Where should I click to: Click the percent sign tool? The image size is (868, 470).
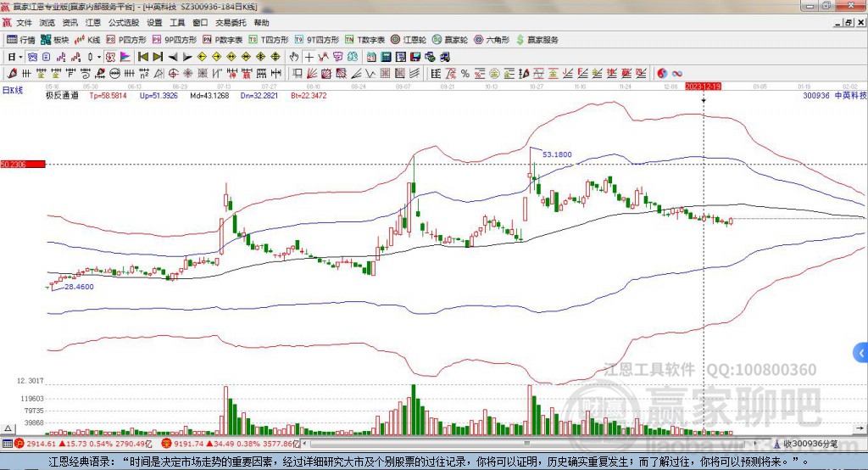465,73
